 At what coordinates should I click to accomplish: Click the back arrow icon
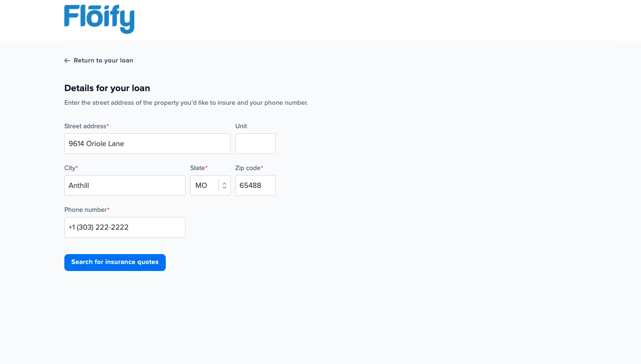click(67, 60)
